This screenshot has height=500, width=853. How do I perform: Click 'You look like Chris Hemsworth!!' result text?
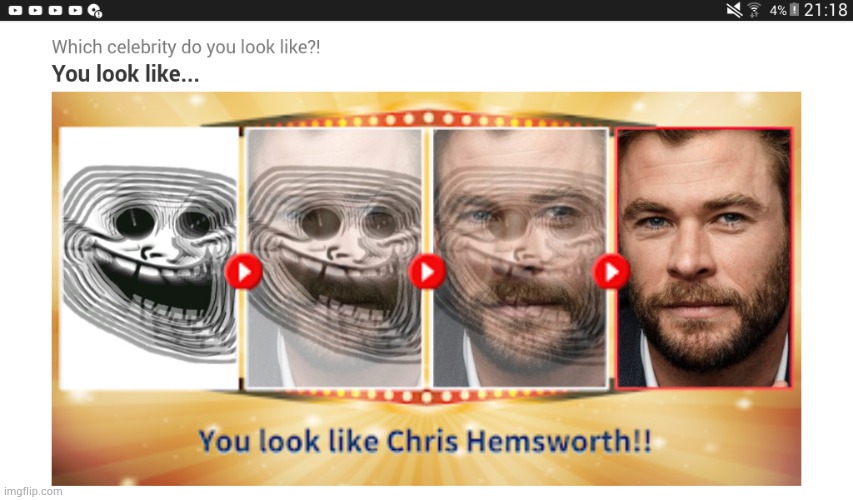coord(425,441)
